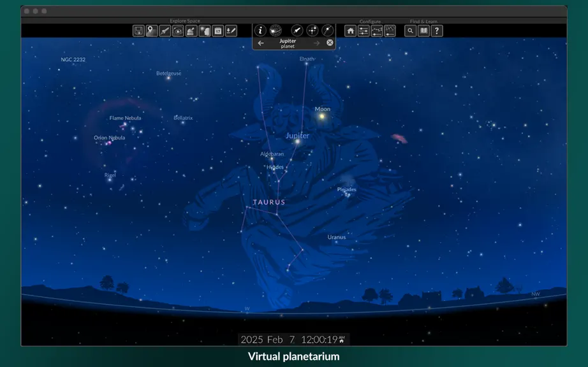This screenshot has width=588, height=367.
Task: Select the Moon in the sky
Action: point(321,117)
